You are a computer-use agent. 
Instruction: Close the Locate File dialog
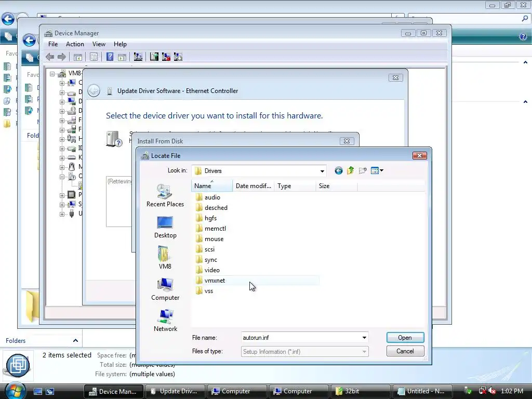420,155
